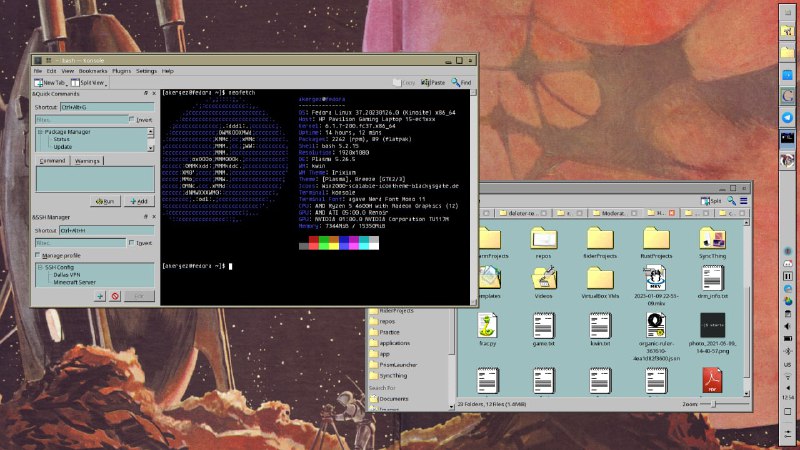
Task: Focus the SSH Manager filter field
Action: (80, 243)
